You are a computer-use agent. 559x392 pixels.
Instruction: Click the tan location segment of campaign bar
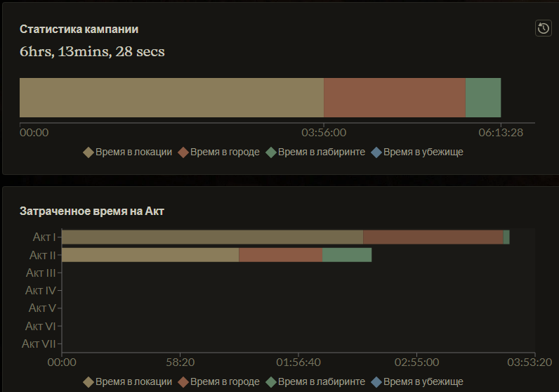tap(171, 98)
